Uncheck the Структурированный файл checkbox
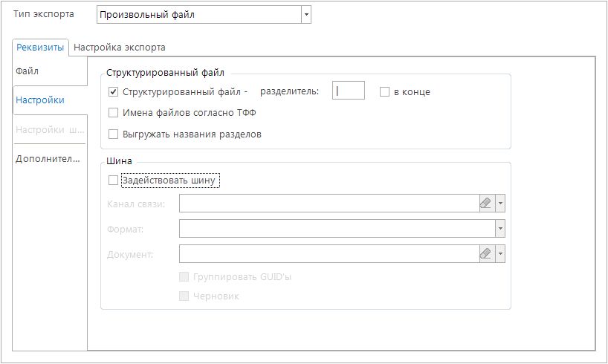608x364 pixels. coord(114,92)
